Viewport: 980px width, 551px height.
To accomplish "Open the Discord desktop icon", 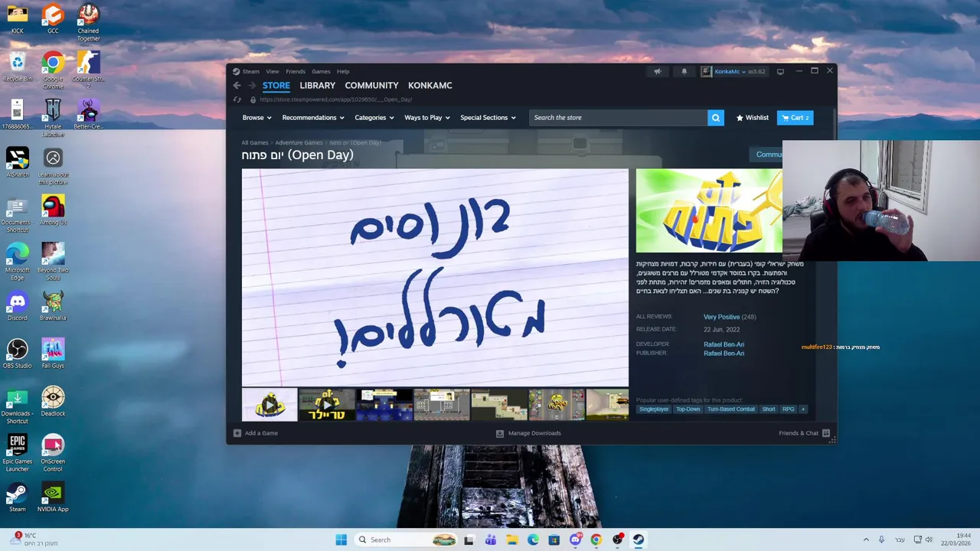I will point(17,306).
